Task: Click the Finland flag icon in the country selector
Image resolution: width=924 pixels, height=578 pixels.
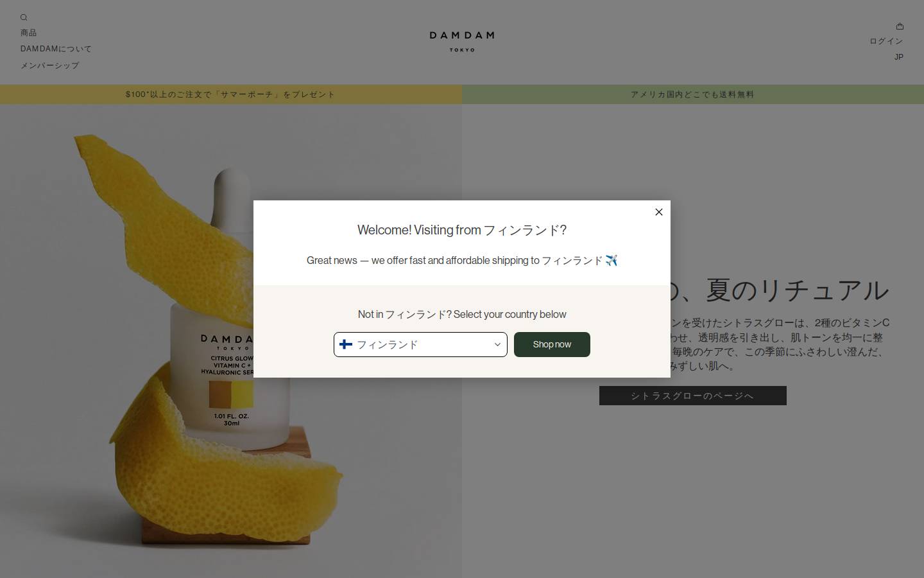Action: click(346, 344)
